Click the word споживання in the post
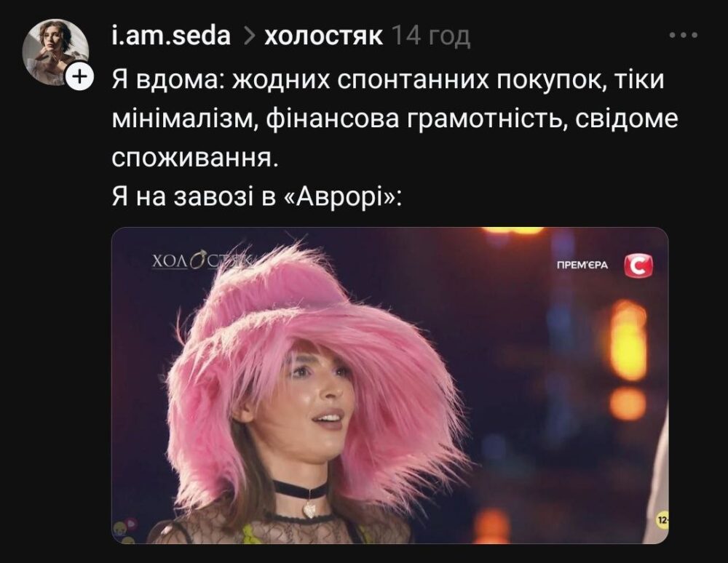The image size is (728, 563). pyautogui.click(x=197, y=159)
